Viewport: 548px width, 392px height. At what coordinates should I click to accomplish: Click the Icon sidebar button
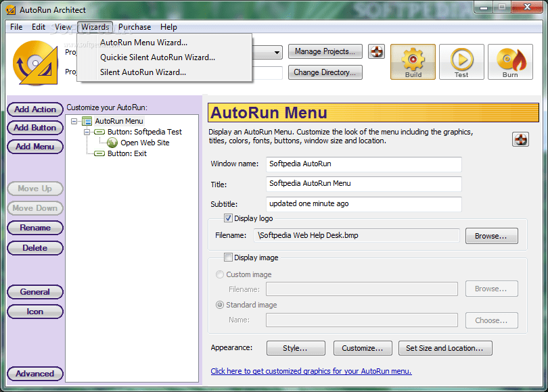pyautogui.click(x=35, y=312)
